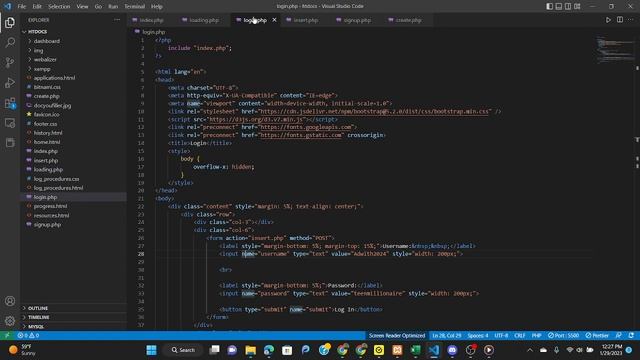
Task: Open Customize Layout icon in title bar
Action: point(577,6)
